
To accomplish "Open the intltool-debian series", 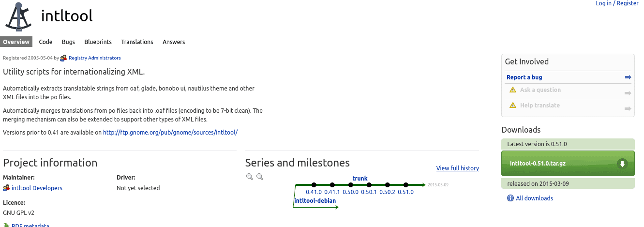I will coord(315,200).
